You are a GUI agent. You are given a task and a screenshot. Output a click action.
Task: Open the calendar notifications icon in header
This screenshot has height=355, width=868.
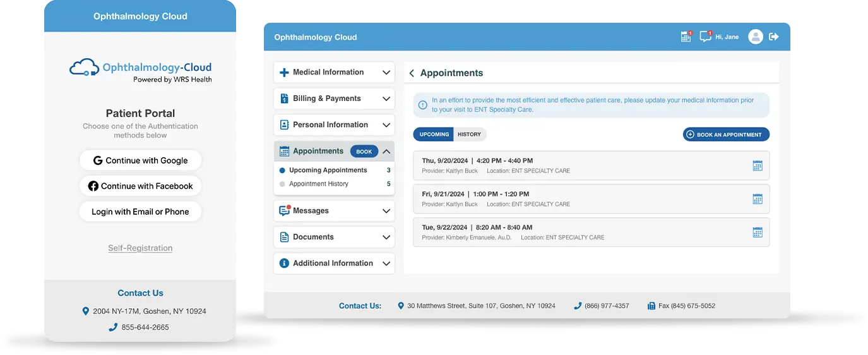[x=686, y=37]
